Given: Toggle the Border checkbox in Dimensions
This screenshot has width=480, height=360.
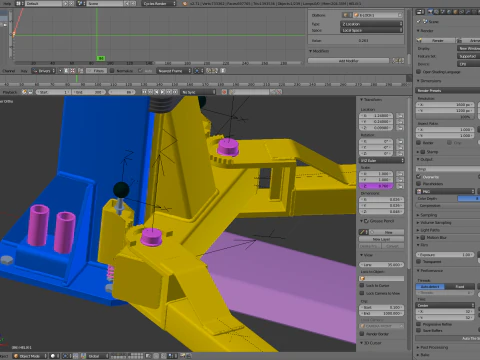Looking at the screenshot, I should click(x=419, y=143).
